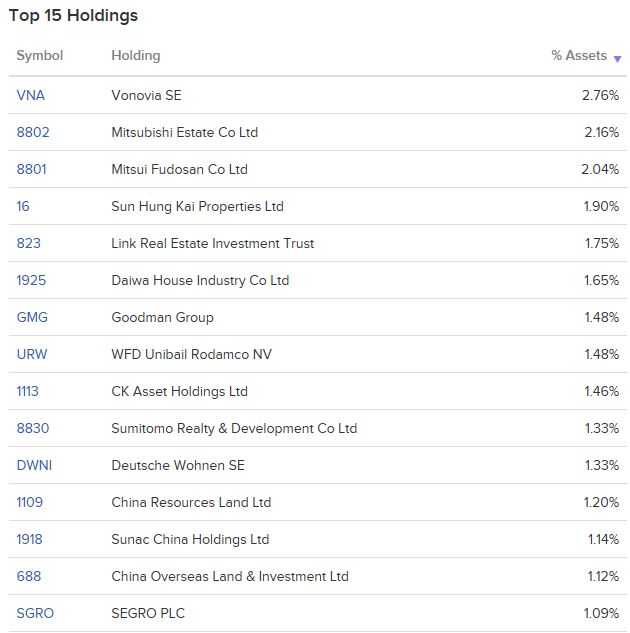The image size is (630, 633).
Task: Open the 8801 ticker link
Action: [x=31, y=169]
